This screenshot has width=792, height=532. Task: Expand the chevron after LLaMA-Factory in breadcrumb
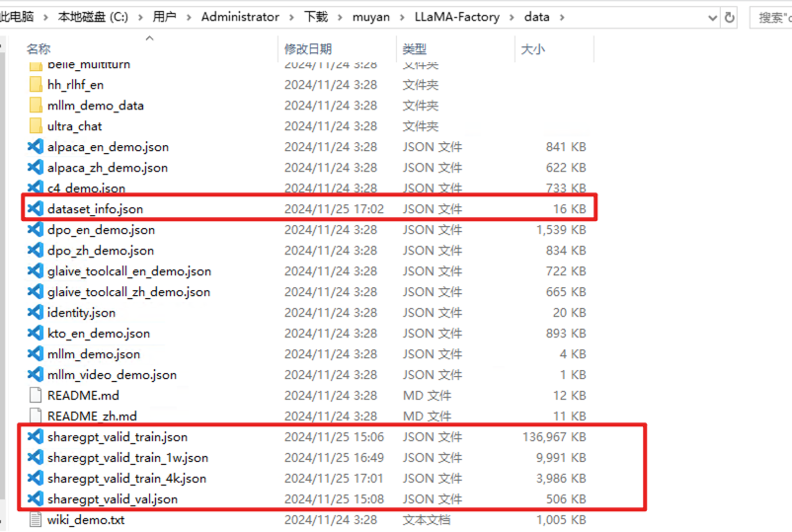pos(513,17)
